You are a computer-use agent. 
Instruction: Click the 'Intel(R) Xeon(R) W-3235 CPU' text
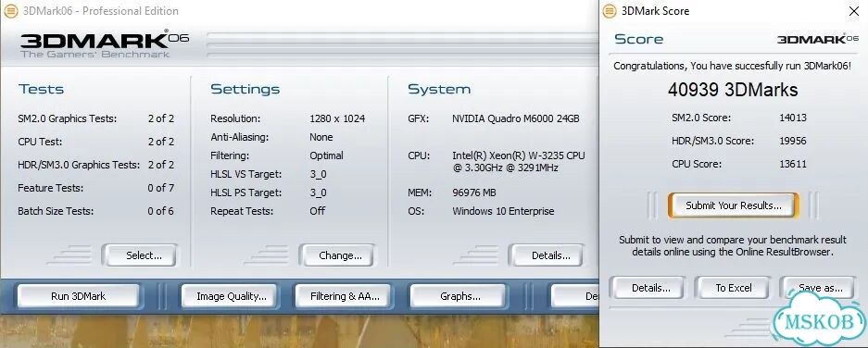[x=518, y=155]
